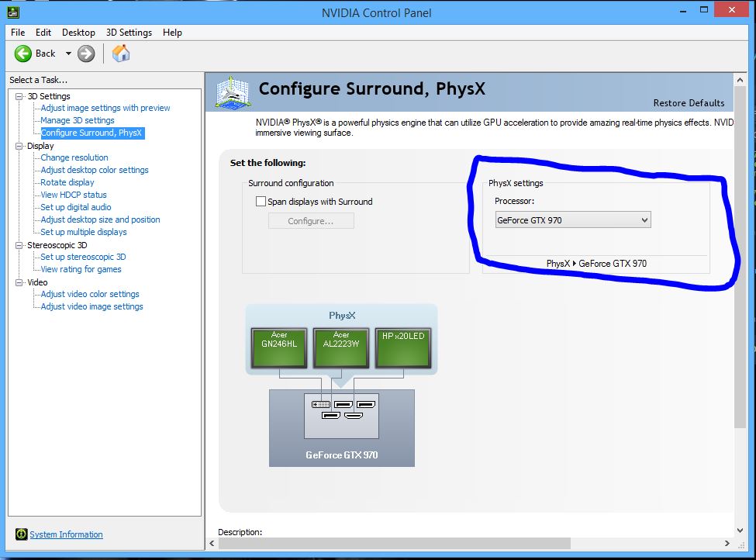Select the Acer GN246HL monitor icon
Image resolution: width=756 pixels, height=560 pixels.
pos(279,347)
